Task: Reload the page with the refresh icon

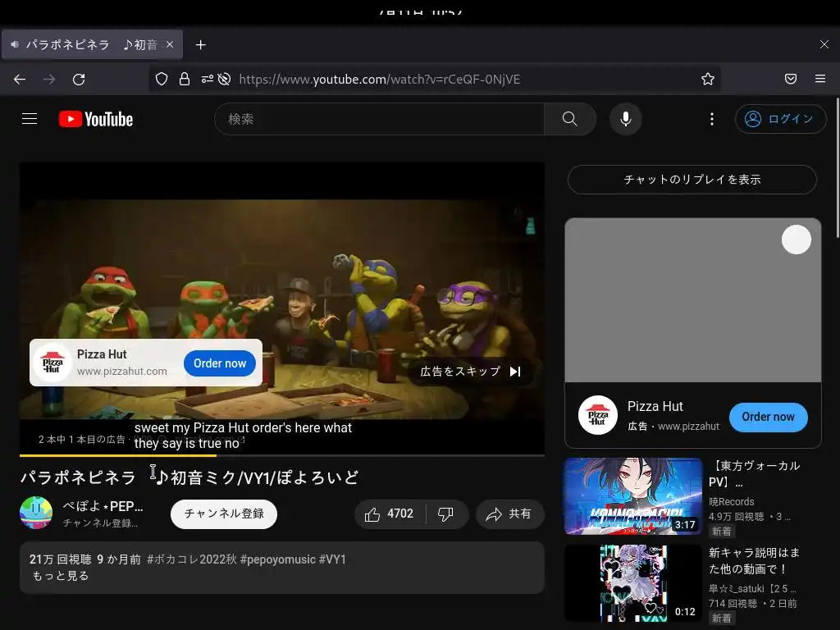Action: tap(79, 80)
